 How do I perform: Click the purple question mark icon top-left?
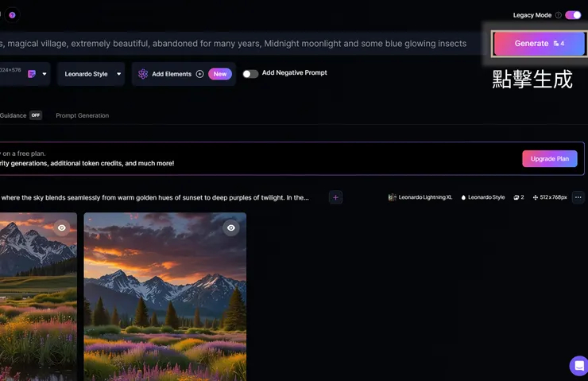[x=12, y=15]
